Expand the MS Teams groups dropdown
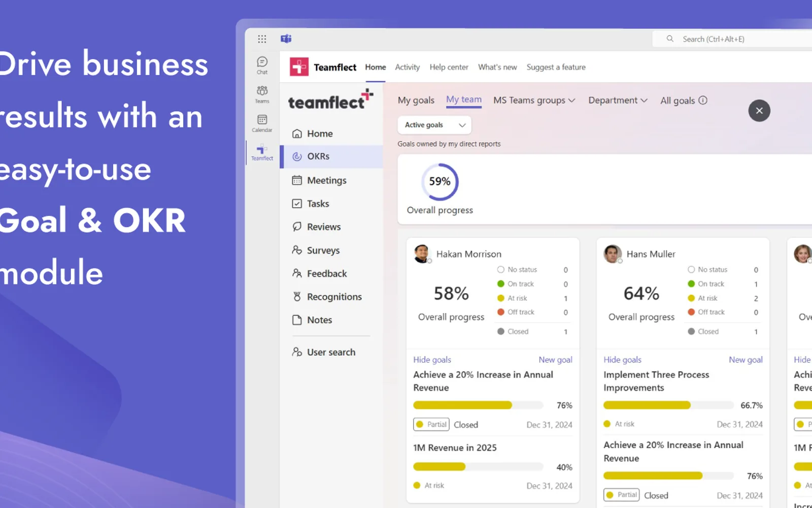The height and width of the screenshot is (508, 812). click(x=534, y=101)
